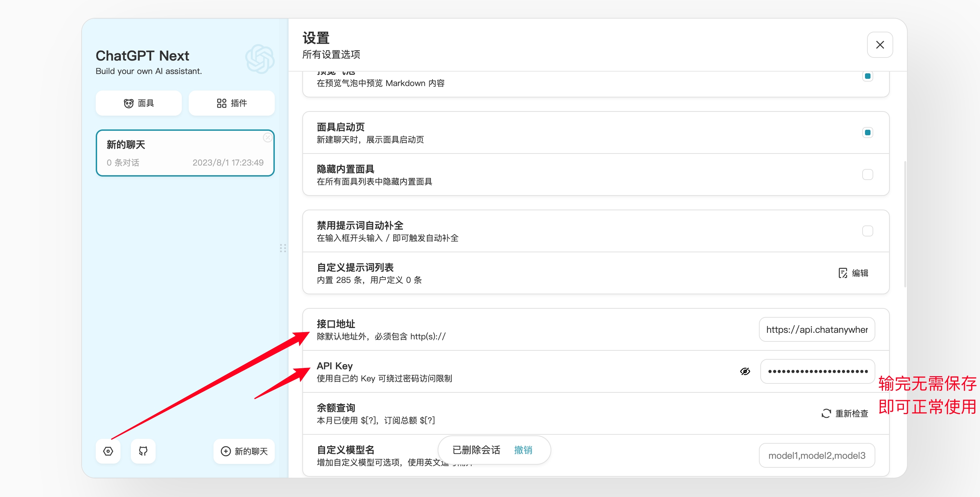This screenshot has width=980, height=497.
Task: Click the 重新检查 refresh balance button
Action: (x=845, y=413)
